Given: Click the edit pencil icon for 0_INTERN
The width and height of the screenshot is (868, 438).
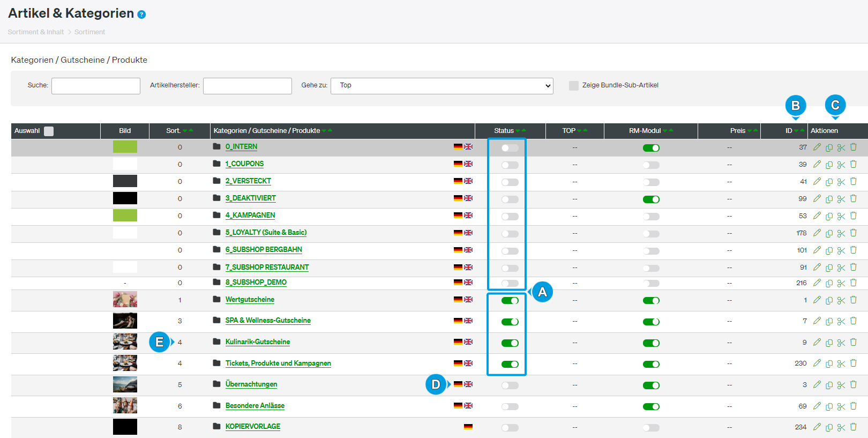Looking at the screenshot, I should point(817,147).
